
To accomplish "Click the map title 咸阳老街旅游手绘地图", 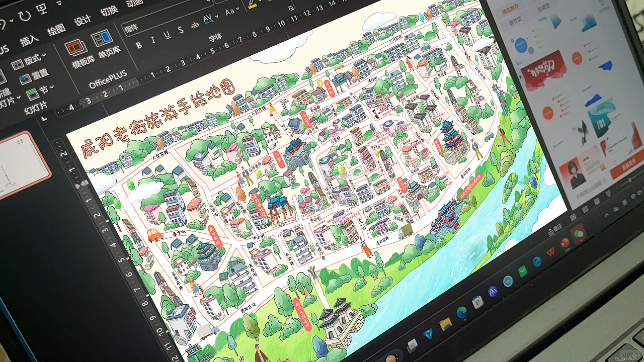I will click(158, 119).
